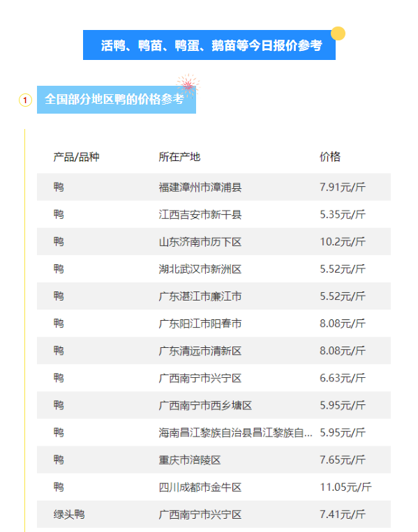This screenshot has height=532, width=418.
Task: Click the 10.2元/斤 price cell
Action: [x=342, y=241]
